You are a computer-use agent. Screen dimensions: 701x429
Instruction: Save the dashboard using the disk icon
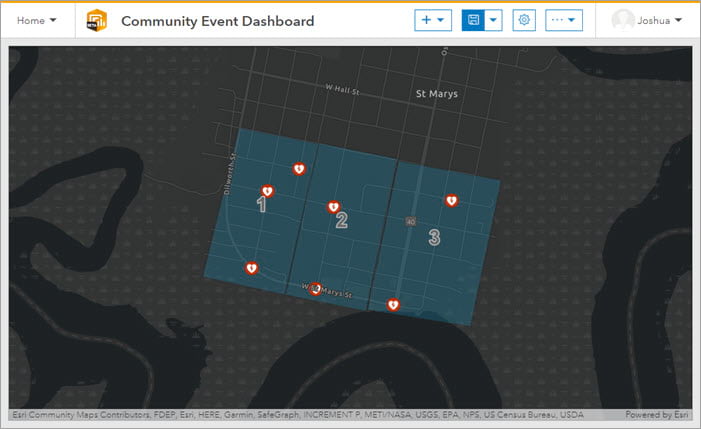click(x=473, y=20)
